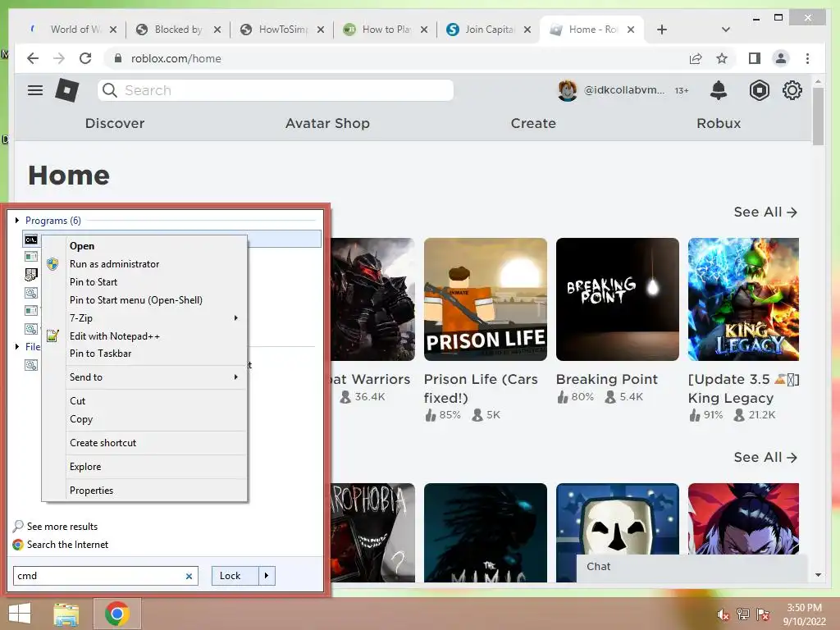Open the Avatar Shop

[x=327, y=123]
